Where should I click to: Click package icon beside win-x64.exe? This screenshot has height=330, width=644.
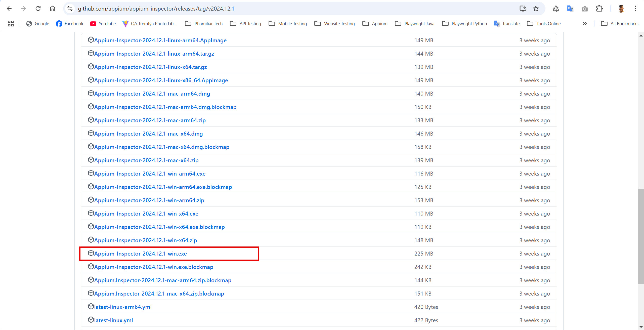pyautogui.click(x=91, y=213)
